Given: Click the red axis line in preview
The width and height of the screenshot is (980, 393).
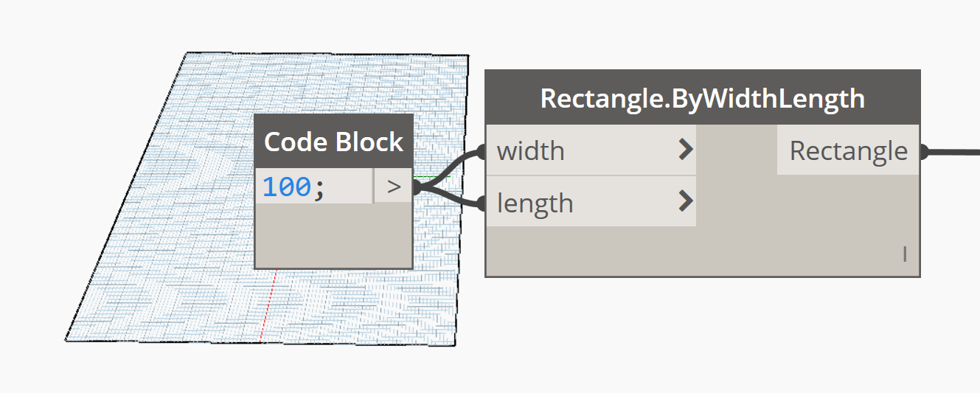Looking at the screenshot, I should 268,306.
